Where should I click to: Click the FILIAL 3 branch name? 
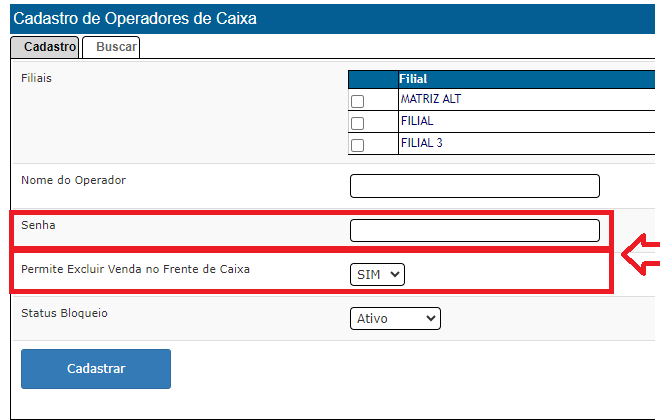pos(421,144)
